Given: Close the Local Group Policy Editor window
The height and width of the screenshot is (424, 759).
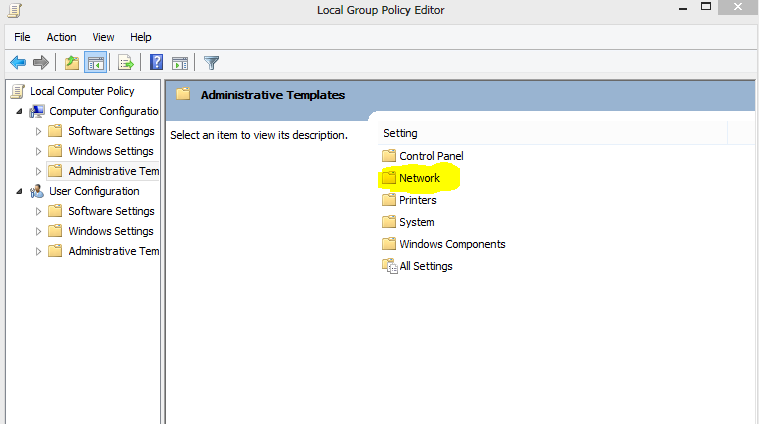Looking at the screenshot, I should point(738,7).
